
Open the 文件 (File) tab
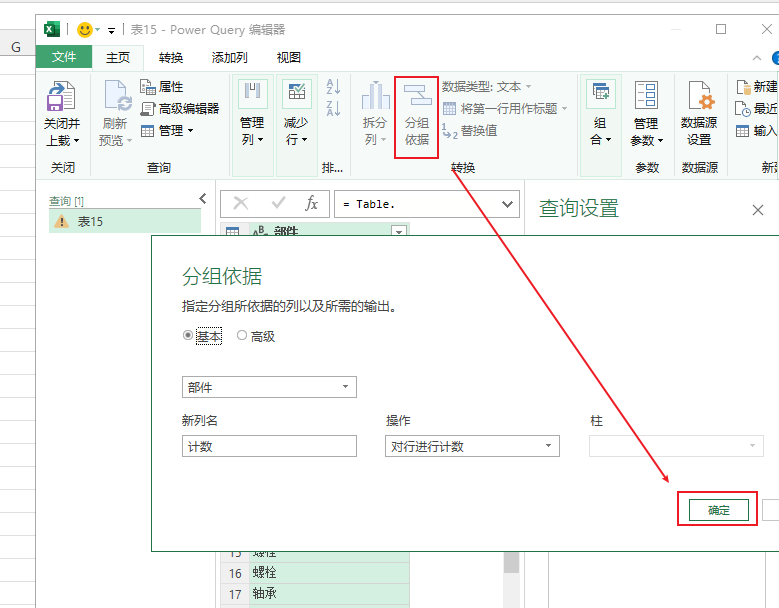click(x=64, y=57)
